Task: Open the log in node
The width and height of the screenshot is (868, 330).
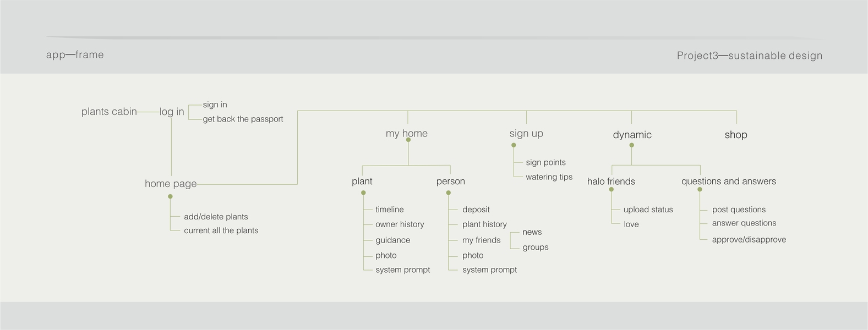Action: pos(172,112)
